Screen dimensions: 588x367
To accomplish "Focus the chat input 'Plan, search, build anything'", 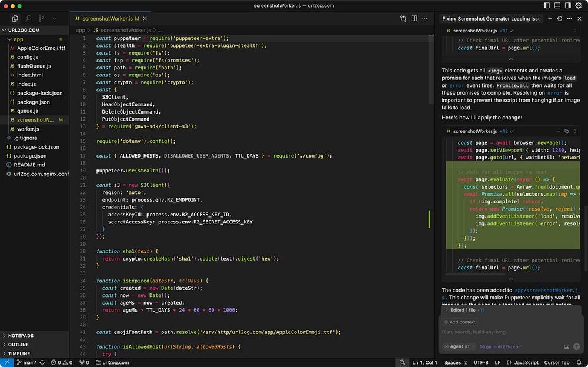I will [x=510, y=332].
